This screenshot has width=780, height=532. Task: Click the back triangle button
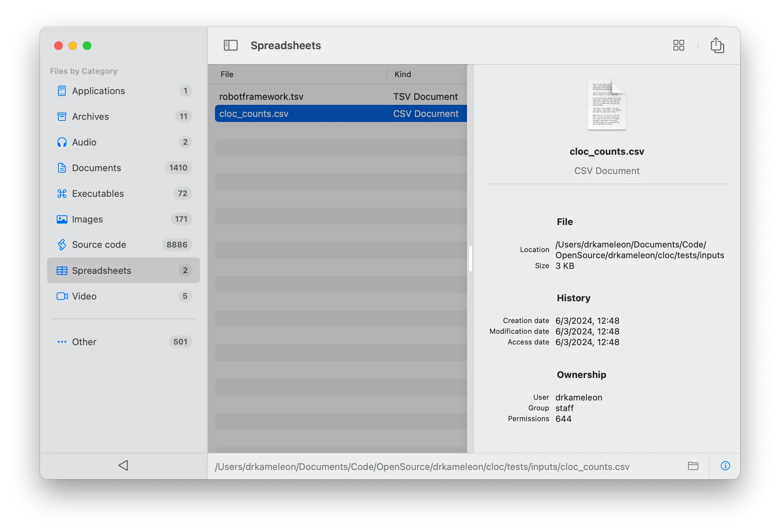[123, 465]
